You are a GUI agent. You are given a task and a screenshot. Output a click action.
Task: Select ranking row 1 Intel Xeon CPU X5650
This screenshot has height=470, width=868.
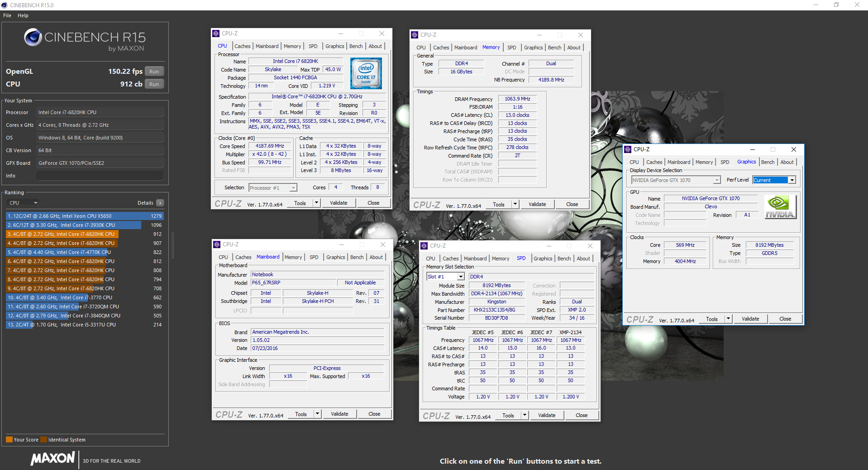pyautogui.click(x=85, y=216)
